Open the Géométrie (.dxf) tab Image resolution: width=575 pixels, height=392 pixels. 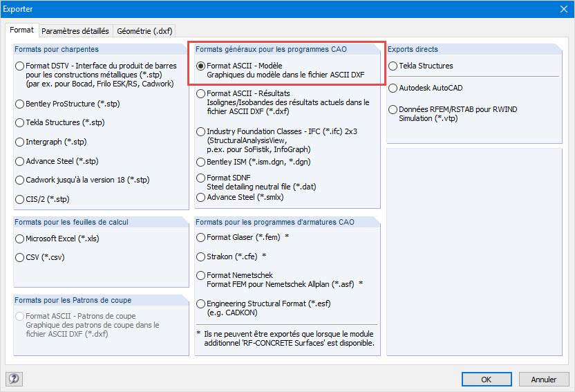point(144,31)
